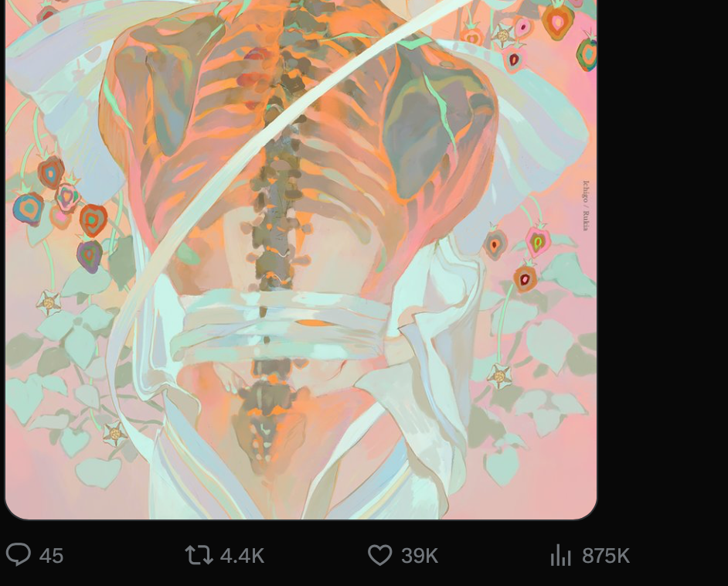Click the 875K views count
This screenshot has width=728, height=586.
point(605,556)
